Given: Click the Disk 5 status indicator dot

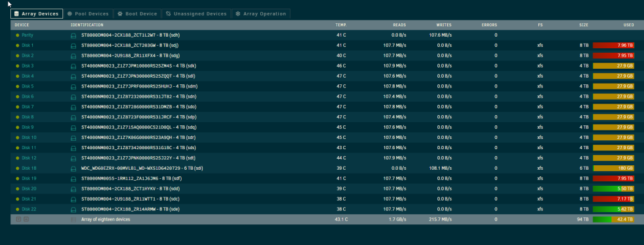Looking at the screenshot, I should (x=17, y=87).
